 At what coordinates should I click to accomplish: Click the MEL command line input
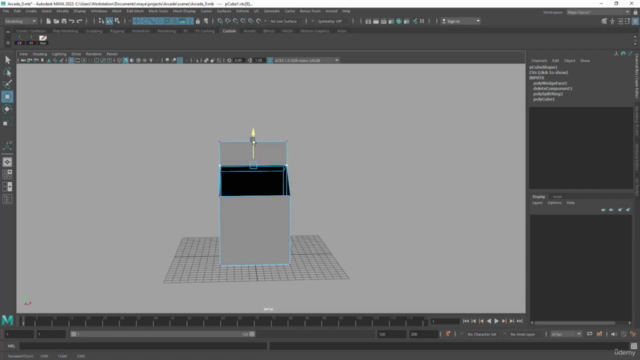tap(143, 346)
